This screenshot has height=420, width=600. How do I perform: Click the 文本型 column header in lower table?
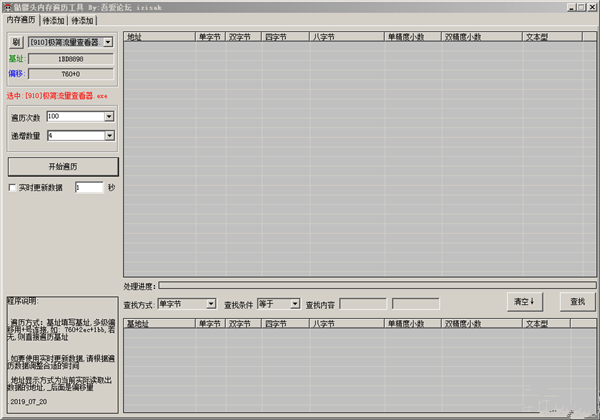pyautogui.click(x=546, y=324)
